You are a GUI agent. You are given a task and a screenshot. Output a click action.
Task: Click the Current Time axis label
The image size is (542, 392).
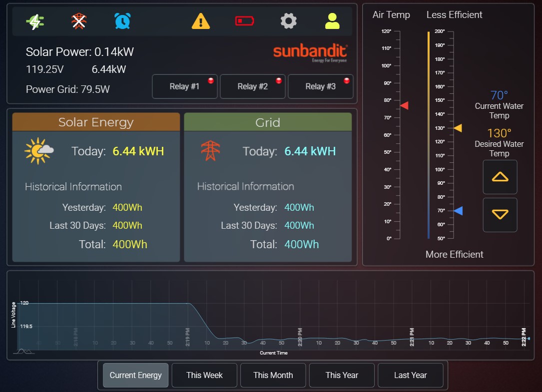click(273, 353)
